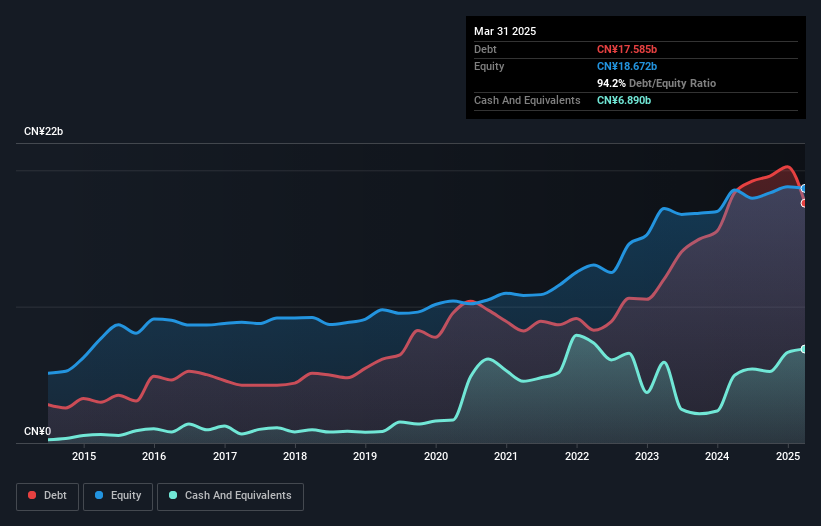Screen dimensions: 821x526
Task: Click the red Debt endpoint marker on chart
Action: click(x=804, y=203)
